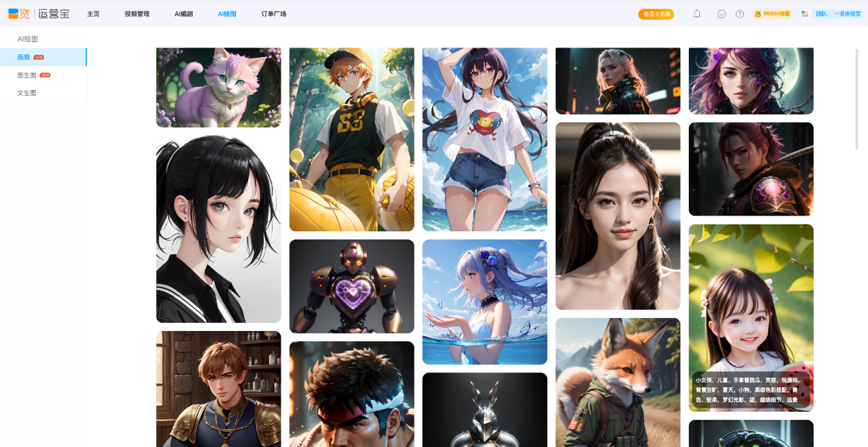Viewport: 868px width, 447px height.
Task: Click the help question mark icon
Action: (x=740, y=14)
